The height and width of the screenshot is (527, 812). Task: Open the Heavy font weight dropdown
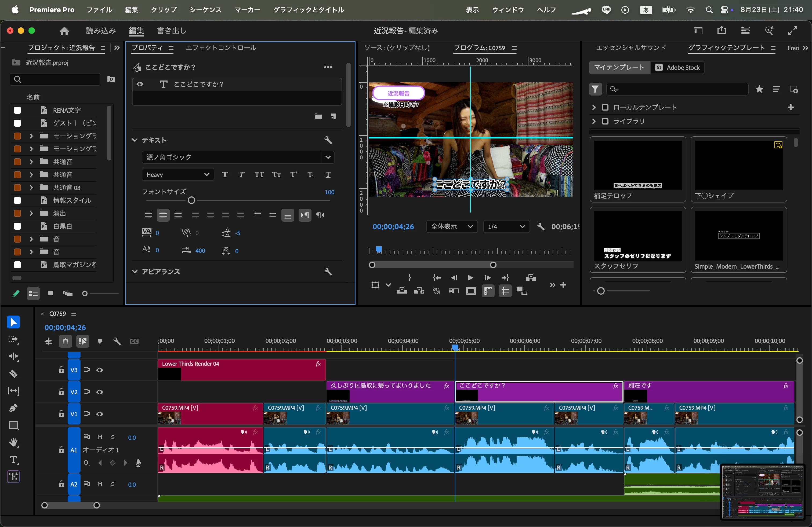[177, 175]
